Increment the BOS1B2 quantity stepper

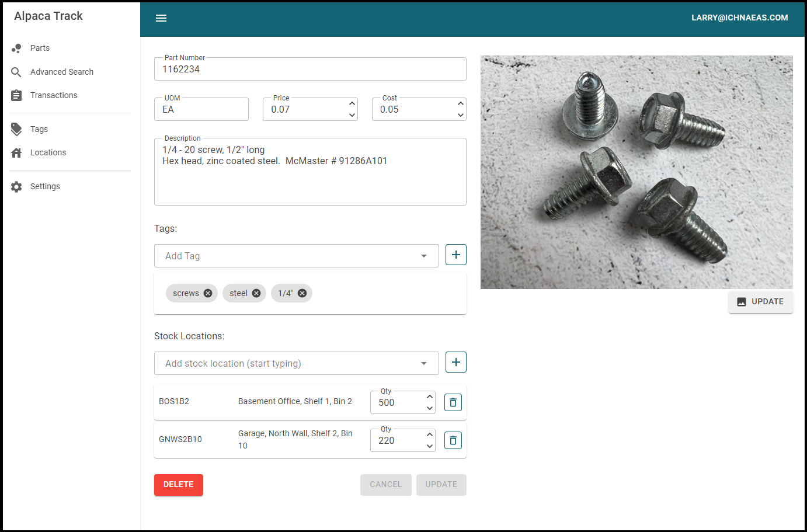coord(430,397)
